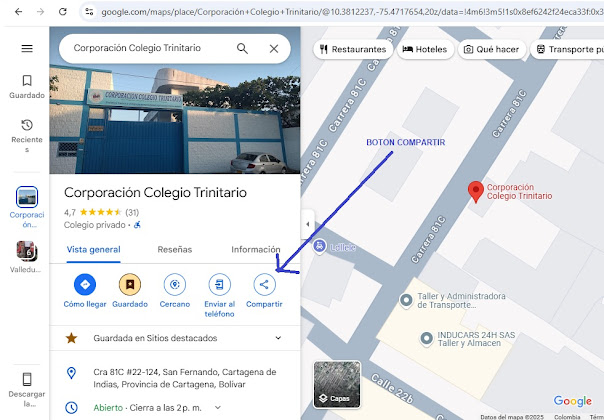Click the star icon beside Guardada en Sitios destacados
This screenshot has height=420, width=604.
(71, 338)
